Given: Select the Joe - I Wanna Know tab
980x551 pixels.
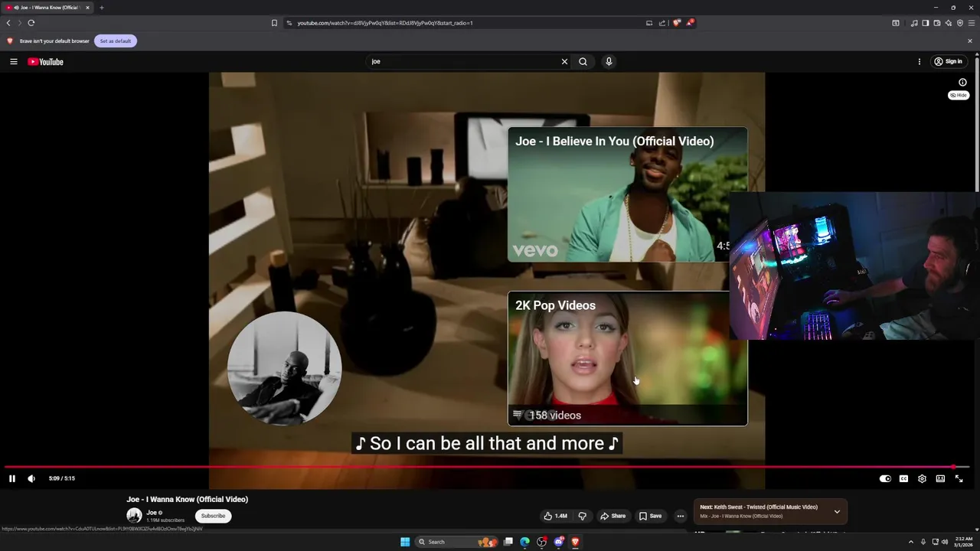Looking at the screenshot, I should tap(47, 8).
